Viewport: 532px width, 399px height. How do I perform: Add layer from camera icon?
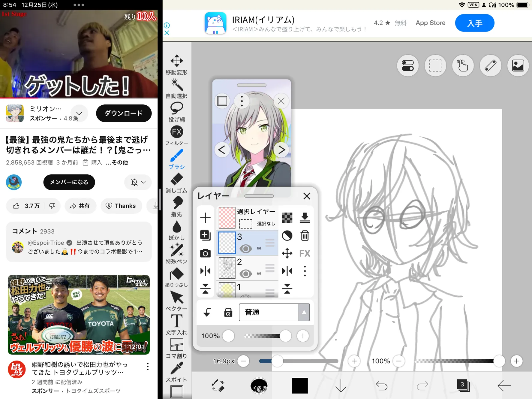[205, 253]
